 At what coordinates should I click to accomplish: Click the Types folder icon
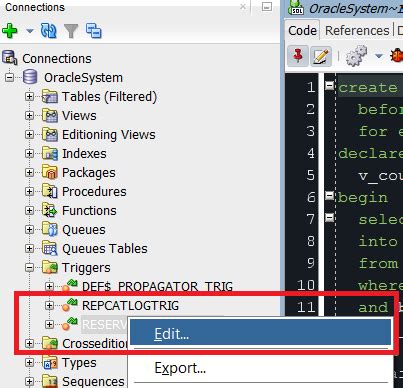coord(50,362)
